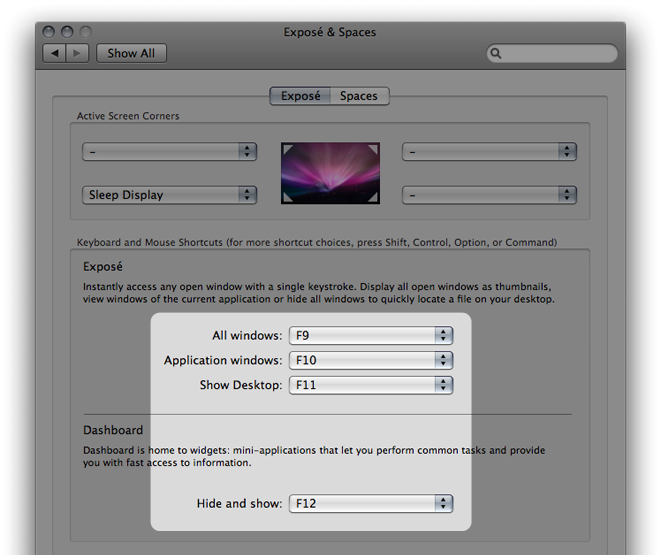Viewport: 661px width, 555px height.
Task: Click the "All windows:" label
Action: click(x=247, y=335)
